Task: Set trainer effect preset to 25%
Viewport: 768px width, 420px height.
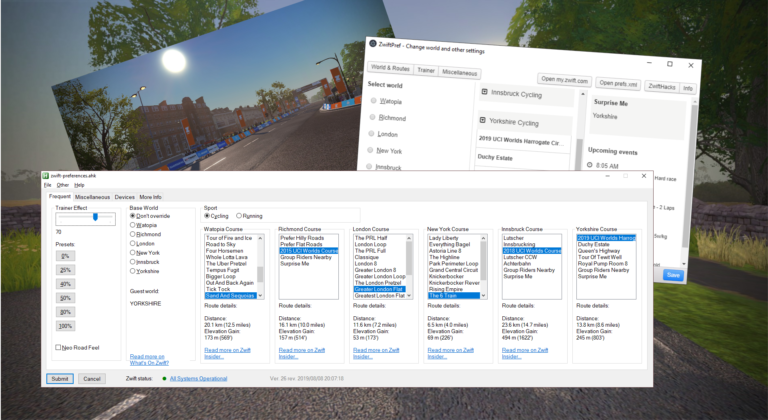Action: tap(65, 270)
